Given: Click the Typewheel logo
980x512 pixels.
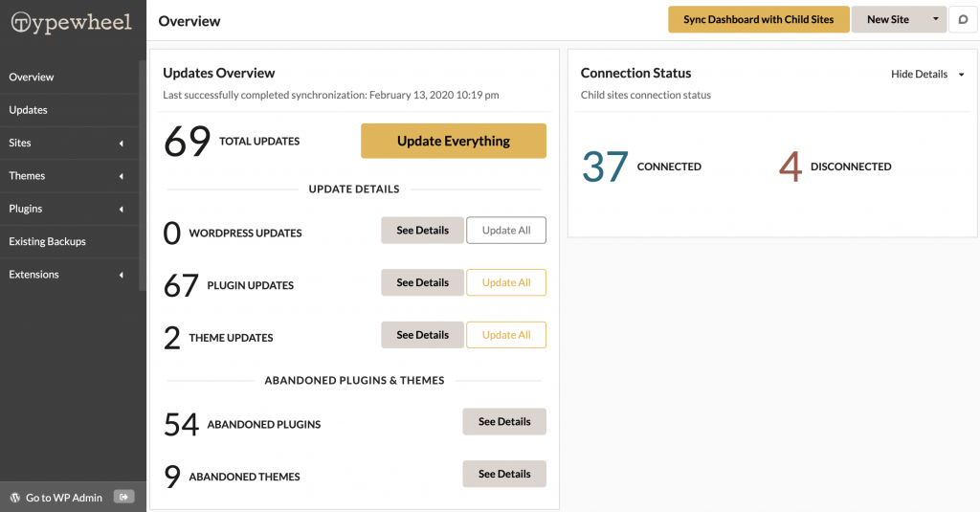Looking at the screenshot, I should coord(71,23).
